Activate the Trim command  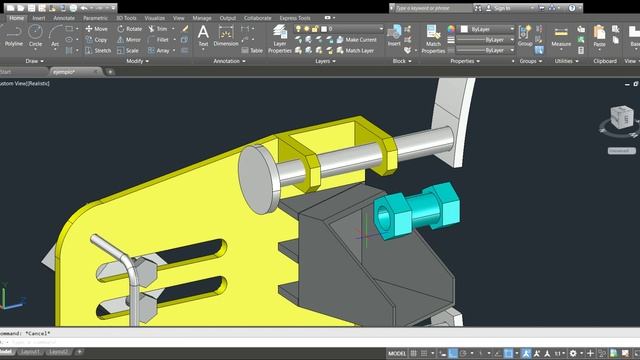pos(158,29)
